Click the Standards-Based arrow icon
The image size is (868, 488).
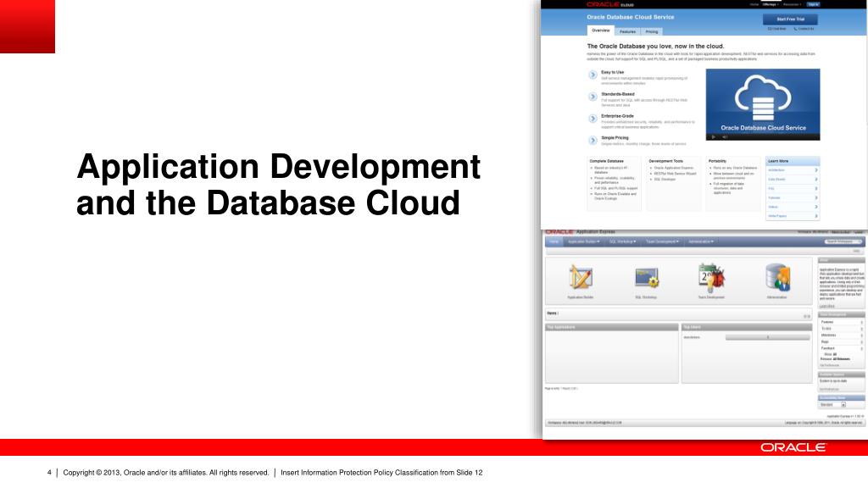tap(593, 97)
